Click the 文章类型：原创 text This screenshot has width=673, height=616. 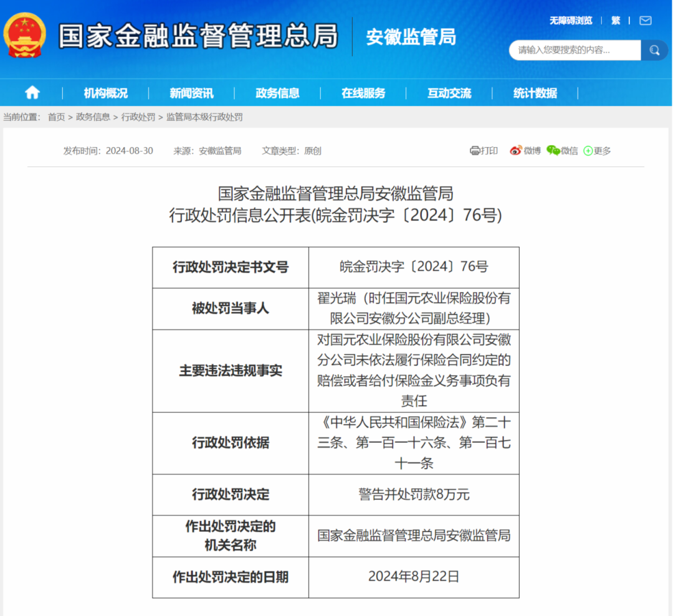(292, 151)
